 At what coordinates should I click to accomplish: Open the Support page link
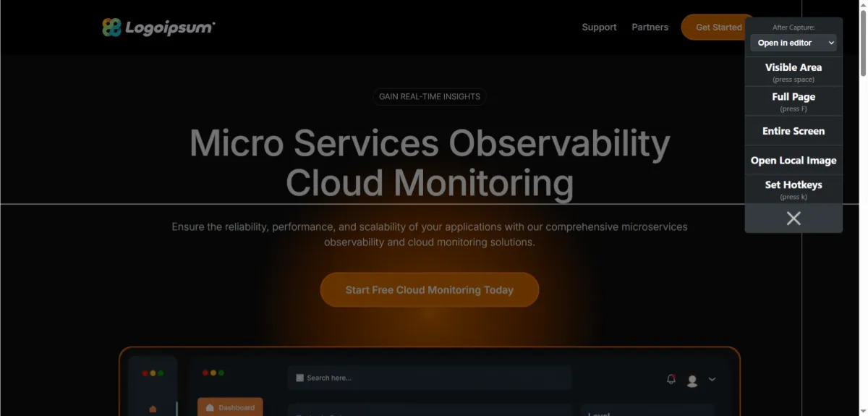[599, 27]
